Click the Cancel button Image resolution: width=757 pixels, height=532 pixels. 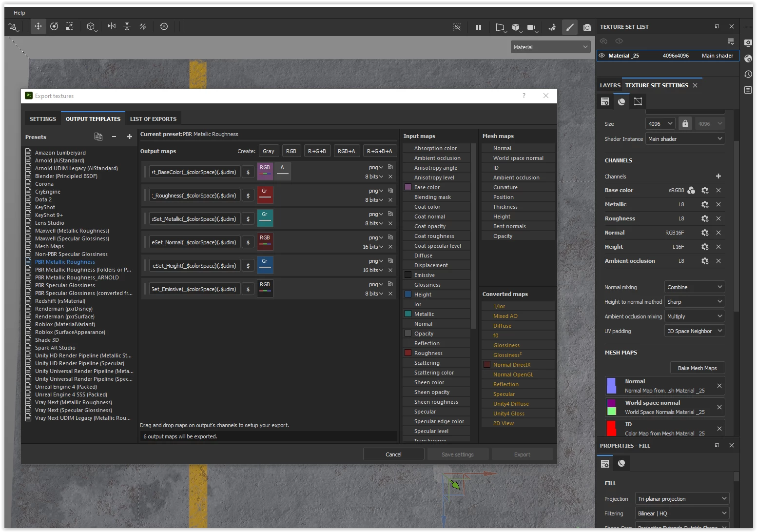point(393,454)
